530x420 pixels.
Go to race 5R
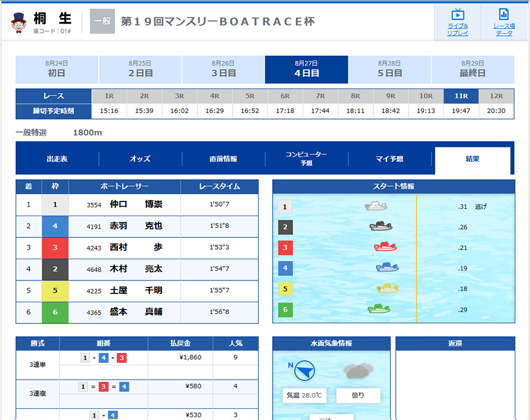coord(250,96)
